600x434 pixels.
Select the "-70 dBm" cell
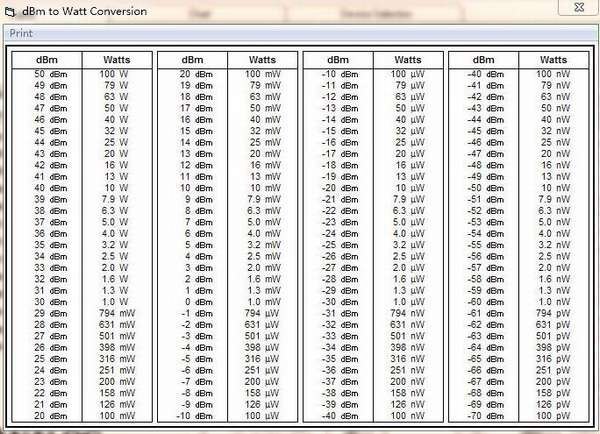coord(486,416)
